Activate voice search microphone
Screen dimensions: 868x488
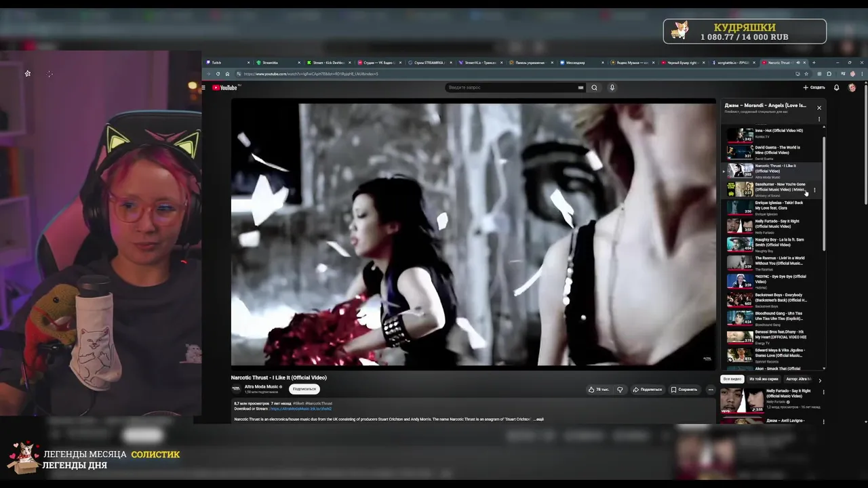(612, 87)
